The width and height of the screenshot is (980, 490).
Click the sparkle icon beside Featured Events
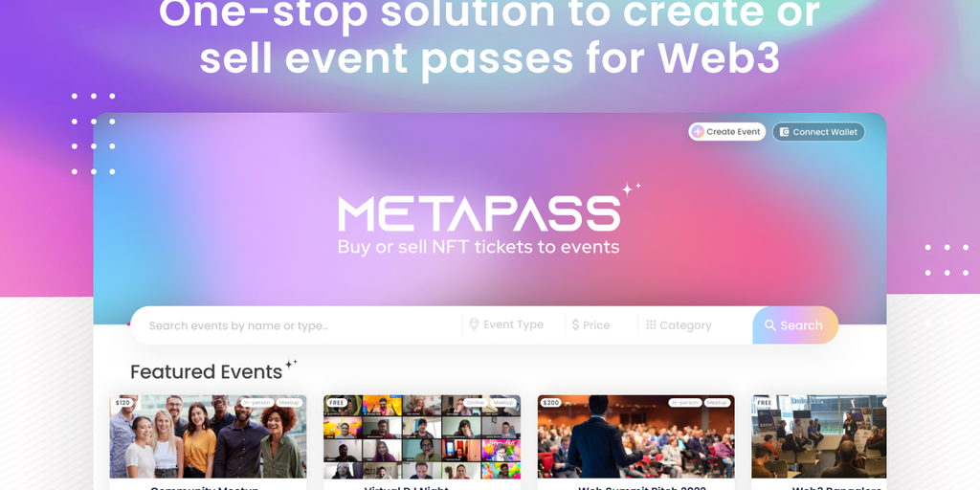291,364
